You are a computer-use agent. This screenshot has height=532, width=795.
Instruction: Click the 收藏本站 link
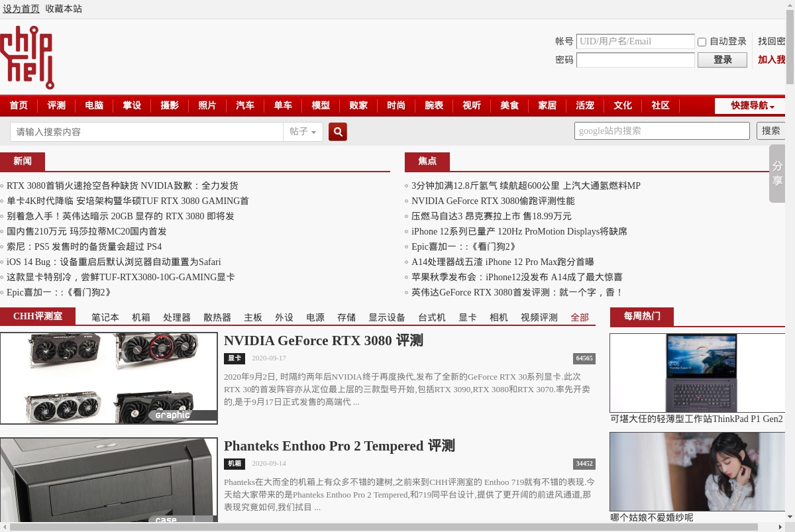click(x=64, y=9)
